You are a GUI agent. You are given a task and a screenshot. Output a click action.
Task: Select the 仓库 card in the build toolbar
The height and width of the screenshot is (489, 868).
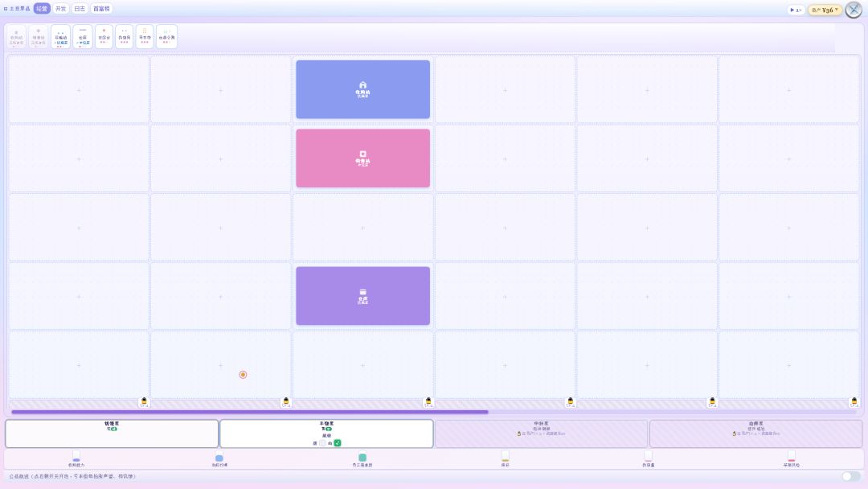click(x=83, y=36)
